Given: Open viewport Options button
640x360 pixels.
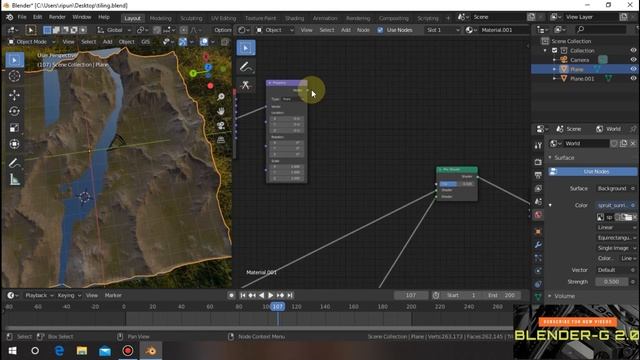Looking at the screenshot, I should (222, 30).
